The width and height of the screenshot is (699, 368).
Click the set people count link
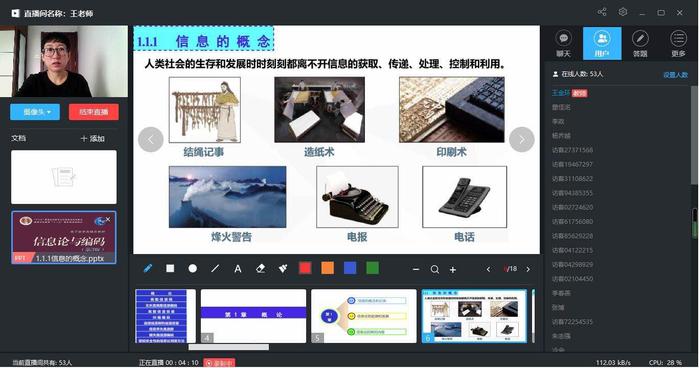(x=675, y=75)
